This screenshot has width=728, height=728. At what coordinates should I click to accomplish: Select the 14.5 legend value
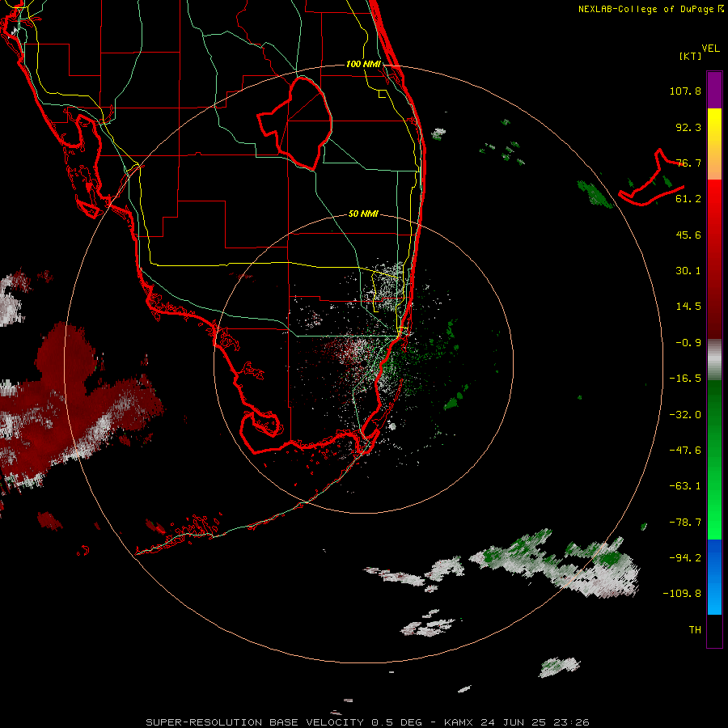688,307
